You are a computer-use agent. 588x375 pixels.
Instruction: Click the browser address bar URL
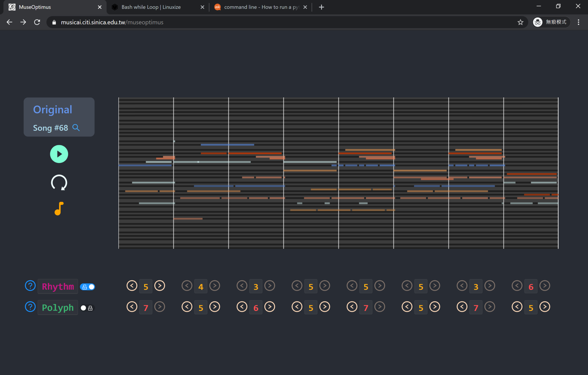pyautogui.click(x=112, y=22)
